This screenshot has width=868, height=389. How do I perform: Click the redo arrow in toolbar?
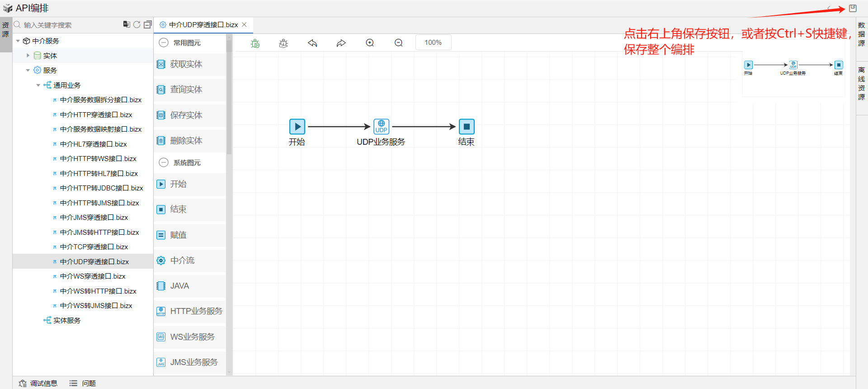(341, 43)
